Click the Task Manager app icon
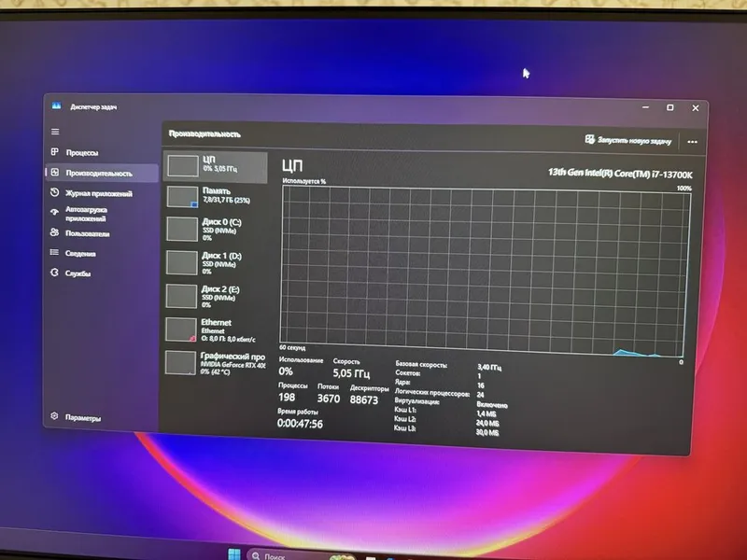 pos(56,105)
